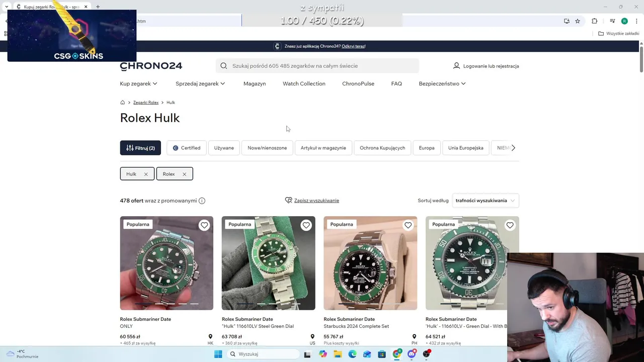
Task: Open the Magazyn menu item
Action: tap(255, 83)
